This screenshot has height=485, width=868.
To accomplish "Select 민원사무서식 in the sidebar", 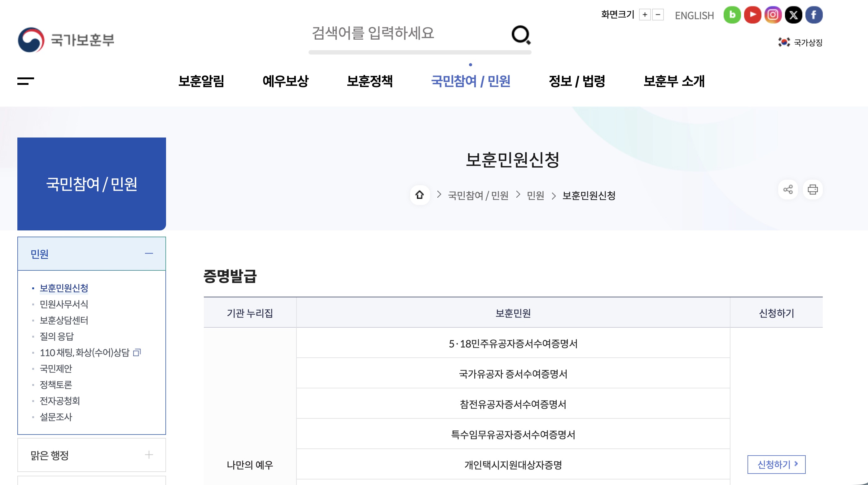I will [64, 304].
